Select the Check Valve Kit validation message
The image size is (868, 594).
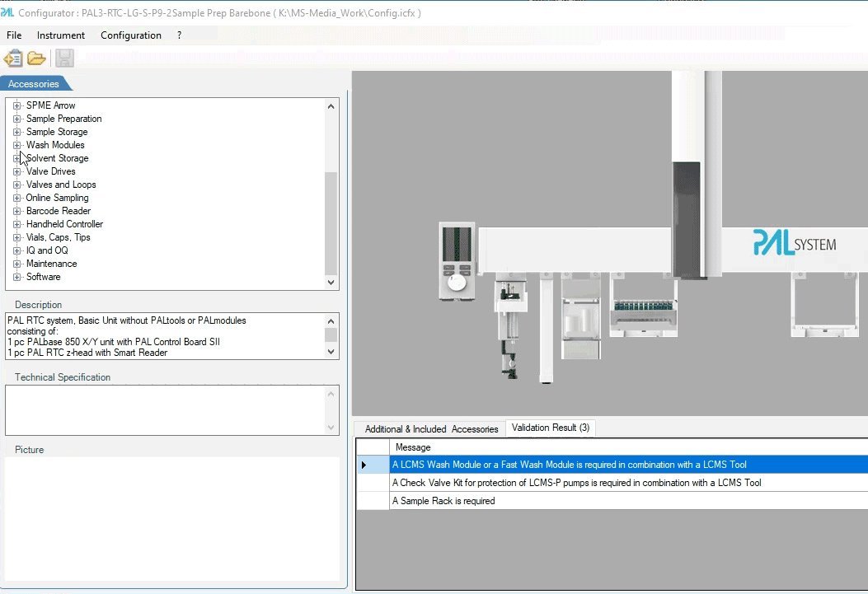point(576,483)
